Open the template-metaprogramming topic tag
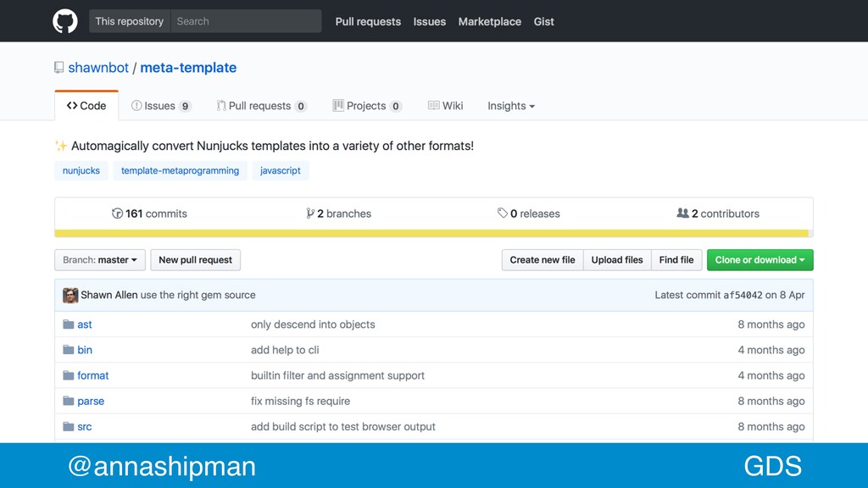The height and width of the screenshot is (488, 868). [180, 170]
